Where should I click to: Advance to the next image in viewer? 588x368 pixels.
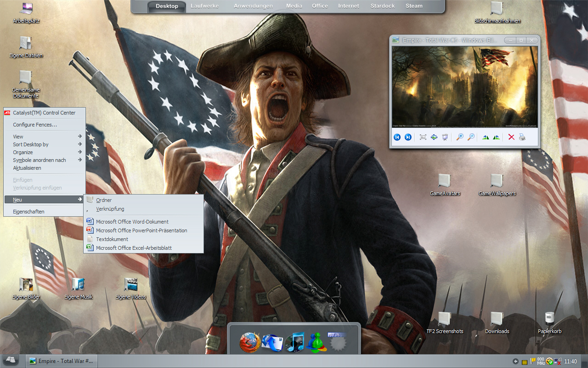coord(408,137)
